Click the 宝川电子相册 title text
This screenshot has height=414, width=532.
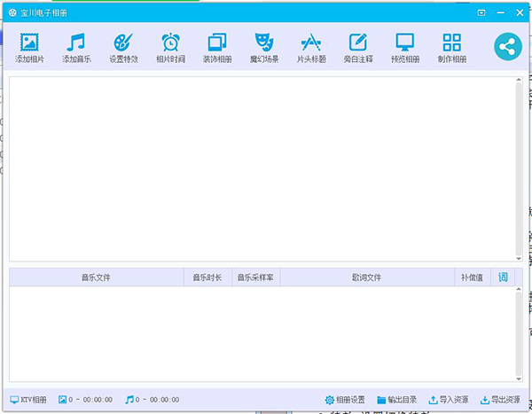(43, 13)
